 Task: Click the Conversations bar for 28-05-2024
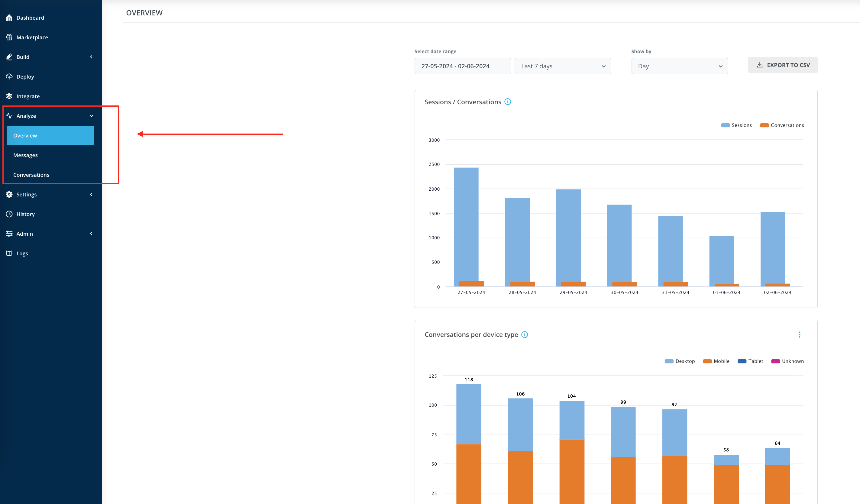(x=522, y=284)
